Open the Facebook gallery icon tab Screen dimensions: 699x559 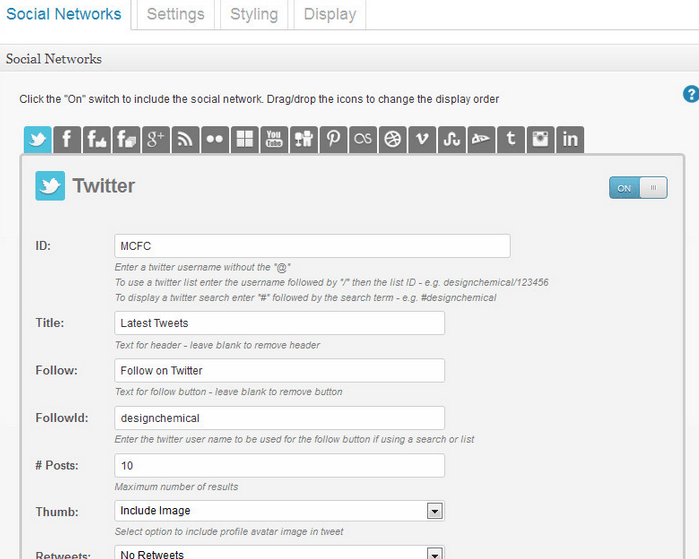[126, 140]
